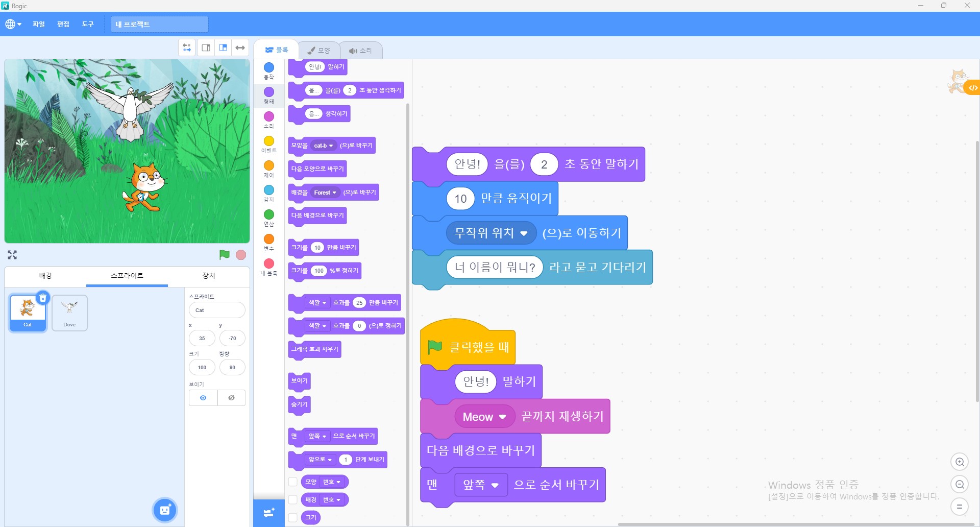
Task: Open the language globe menu
Action: point(13,24)
